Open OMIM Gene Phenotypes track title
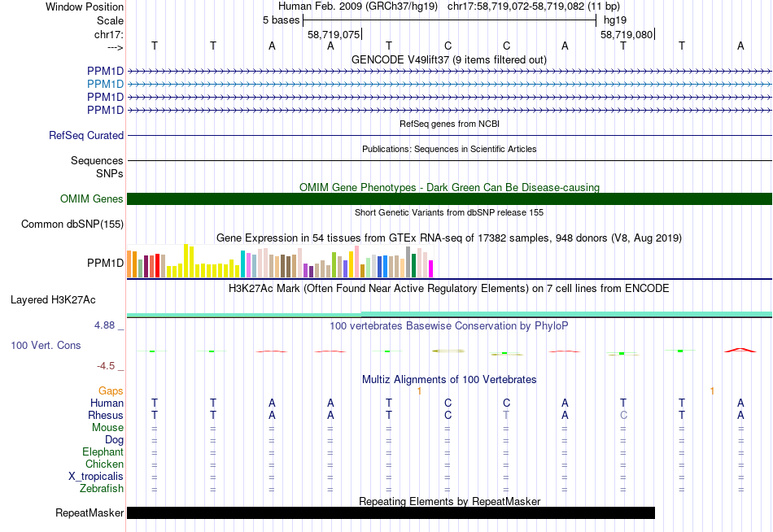The width and height of the screenshot is (773, 532). pos(449,187)
